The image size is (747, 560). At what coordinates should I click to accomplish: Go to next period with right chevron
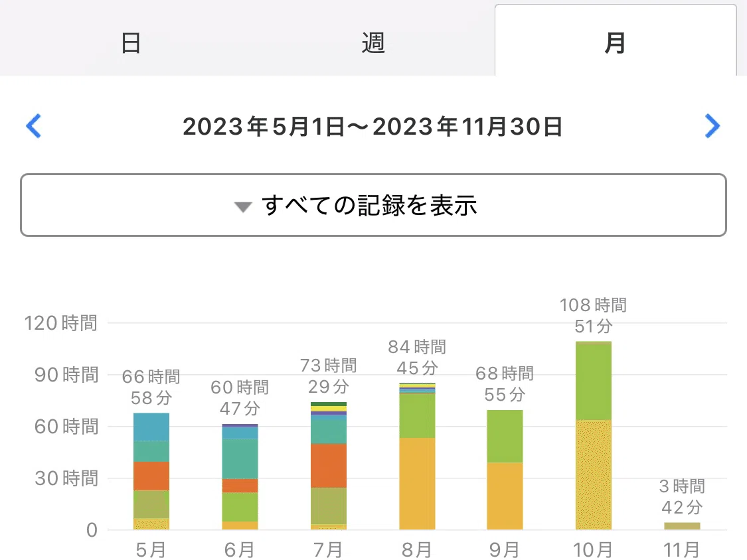(x=712, y=126)
